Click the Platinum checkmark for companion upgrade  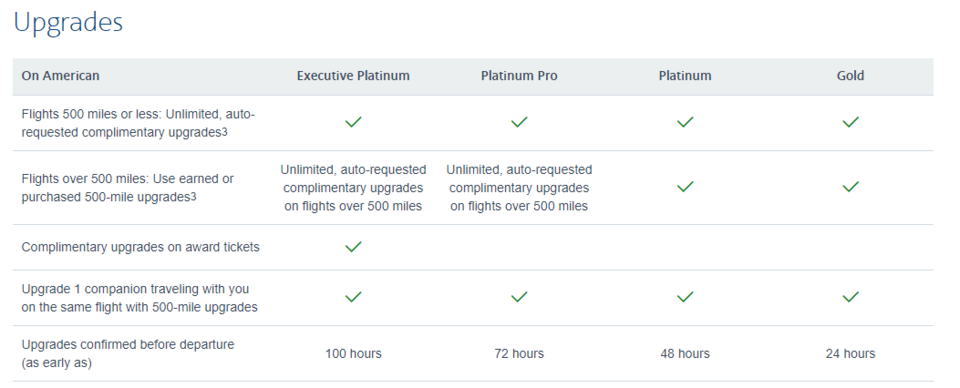[685, 297]
